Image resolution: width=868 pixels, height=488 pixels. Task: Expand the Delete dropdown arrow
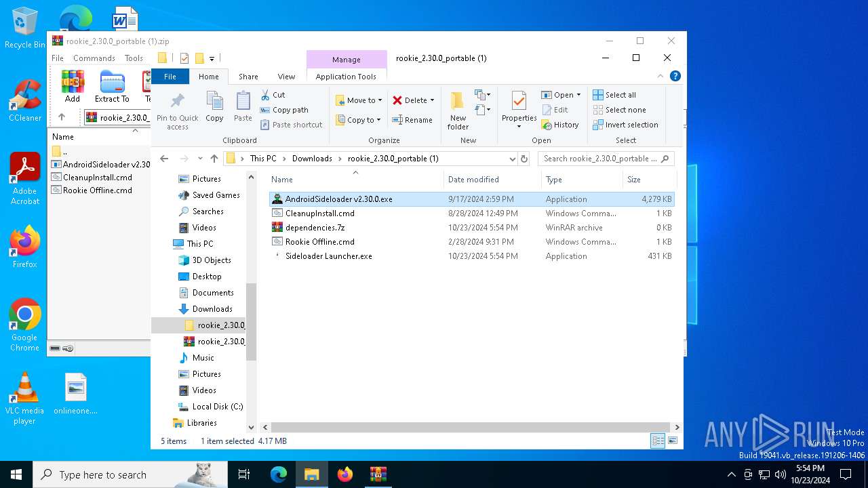[432, 100]
